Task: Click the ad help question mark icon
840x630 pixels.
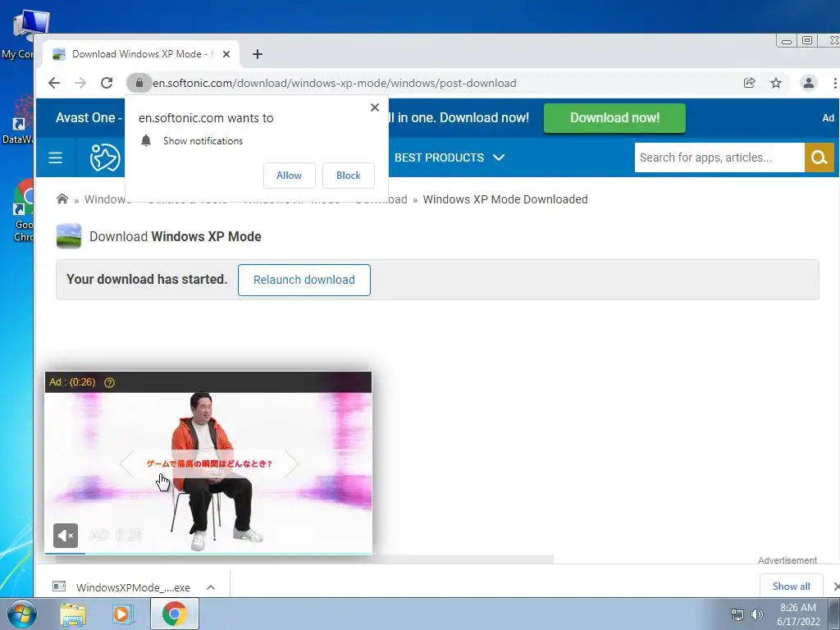Action: tap(109, 382)
